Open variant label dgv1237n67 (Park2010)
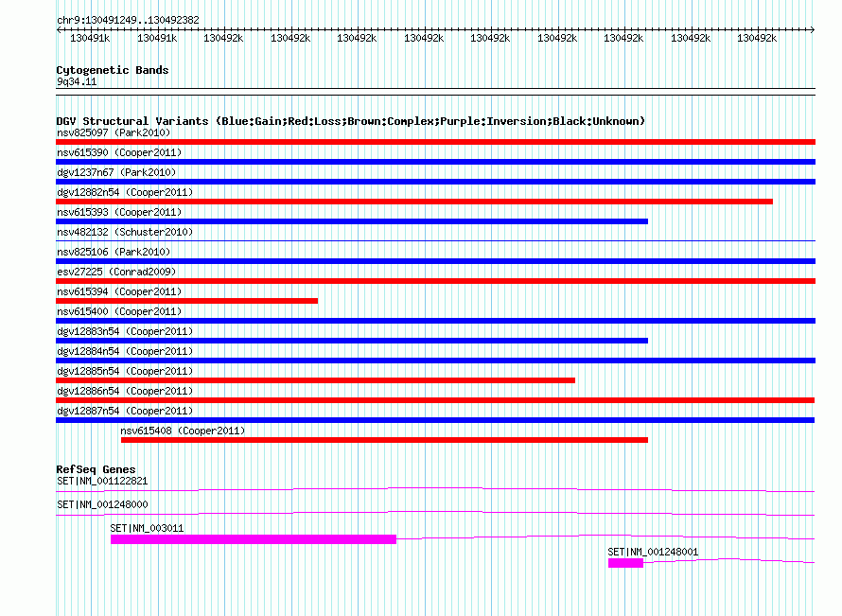The image size is (842, 616). pos(116,172)
